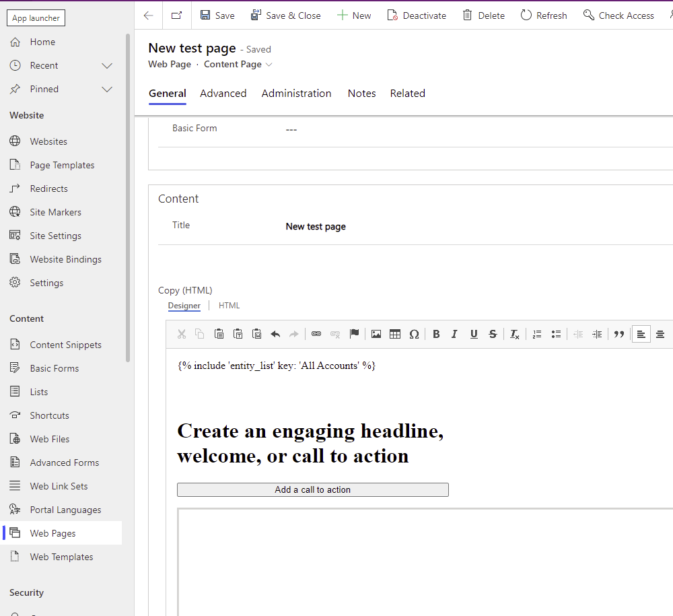The height and width of the screenshot is (616, 673).
Task: Click the Copy icon in editor toolbar
Action: click(200, 334)
